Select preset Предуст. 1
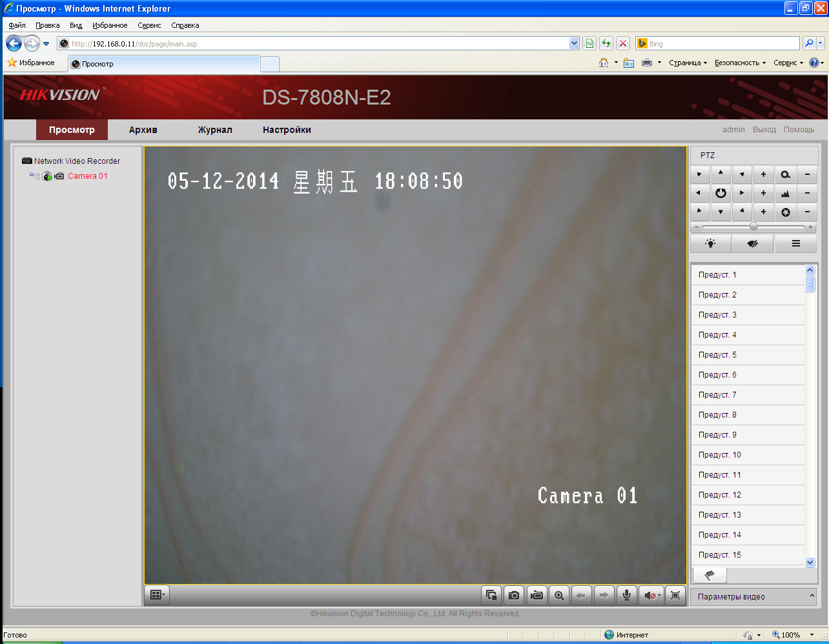Image resolution: width=829 pixels, height=644 pixels. click(x=748, y=275)
